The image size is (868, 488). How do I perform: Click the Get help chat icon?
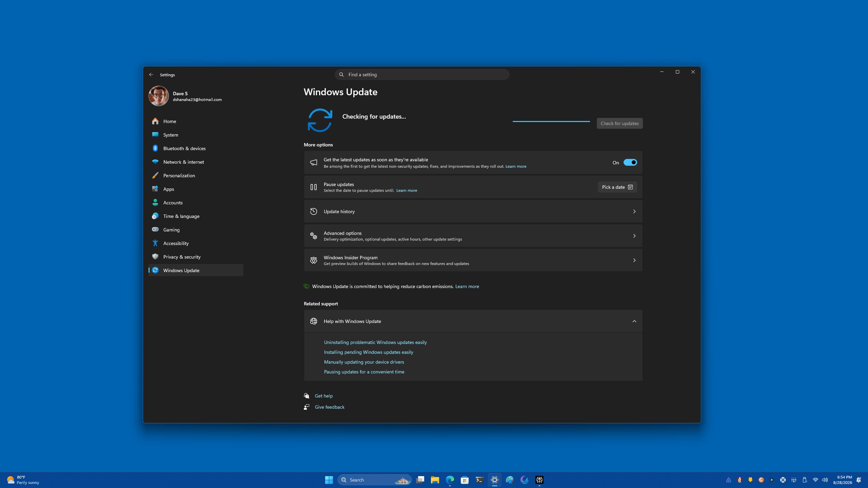point(307,396)
